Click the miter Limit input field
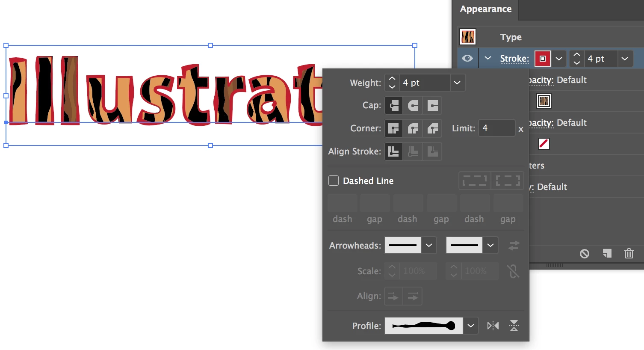Screen dimensions: 644x350 [x=496, y=128]
